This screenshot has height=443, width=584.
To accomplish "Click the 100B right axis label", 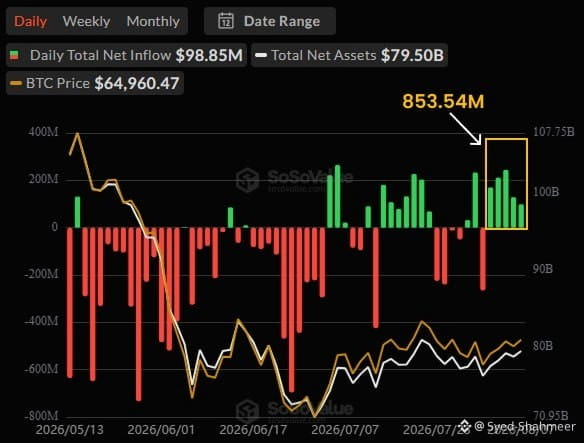I will (x=546, y=192).
